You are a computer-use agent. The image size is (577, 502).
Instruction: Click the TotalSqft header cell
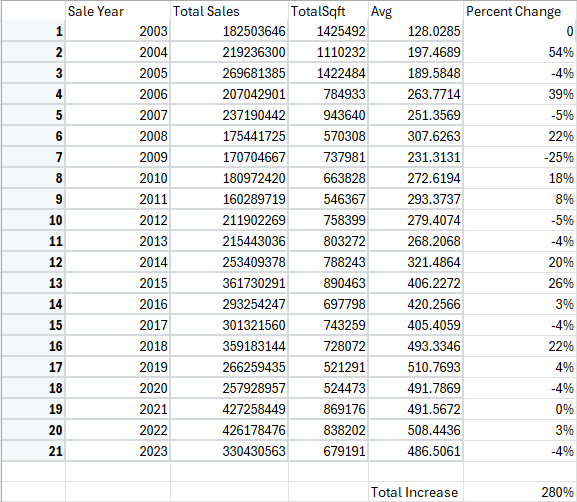pos(328,11)
